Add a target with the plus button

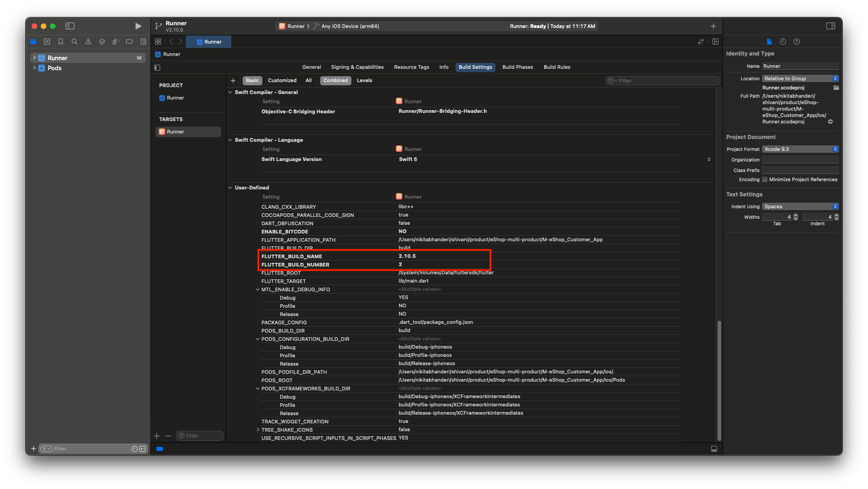[157, 436]
